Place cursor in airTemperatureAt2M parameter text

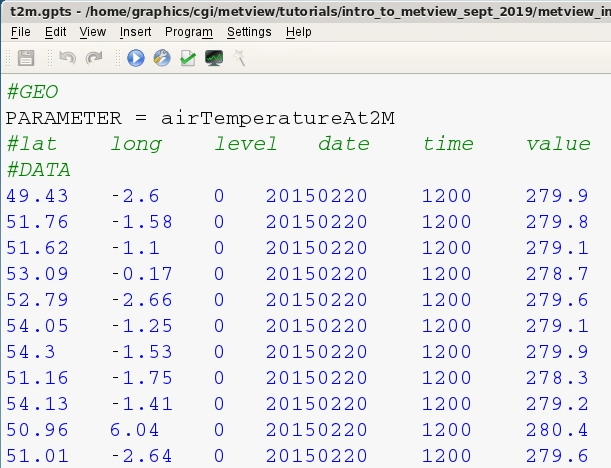point(278,118)
